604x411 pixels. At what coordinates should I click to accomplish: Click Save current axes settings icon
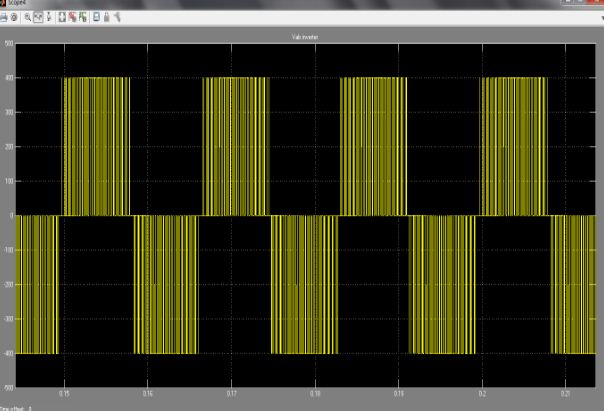pyautogui.click(x=72, y=17)
